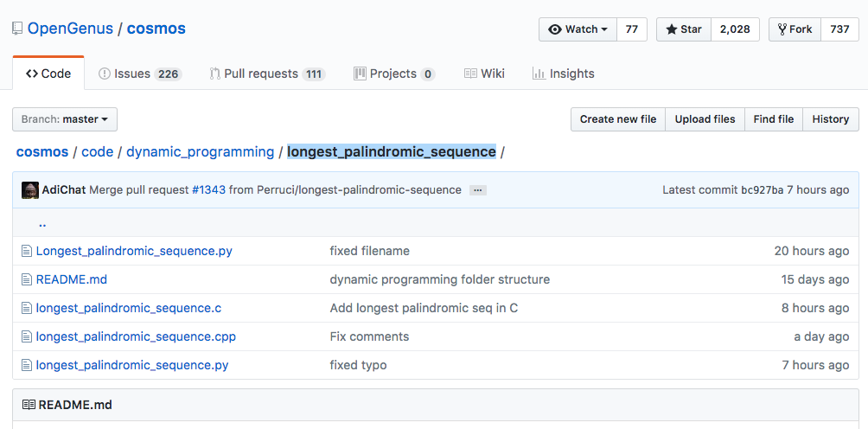Open 'Add longest palindromic seq in C' commit

(424, 308)
